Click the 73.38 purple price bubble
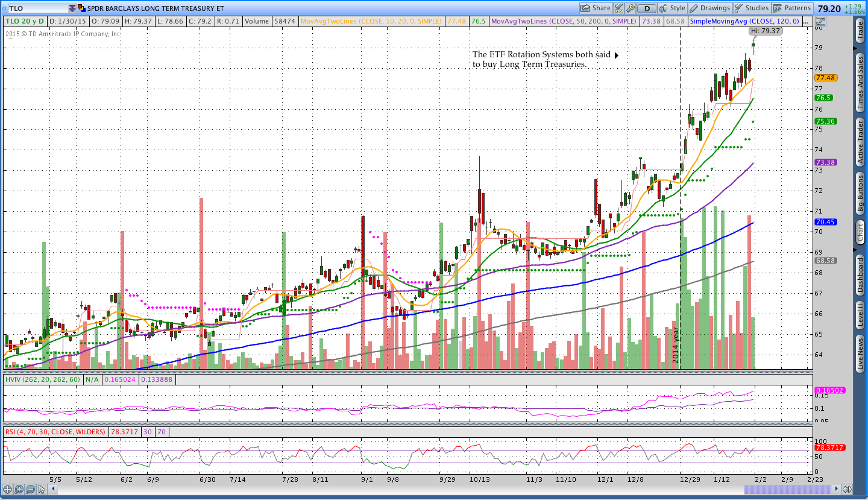 click(x=825, y=162)
